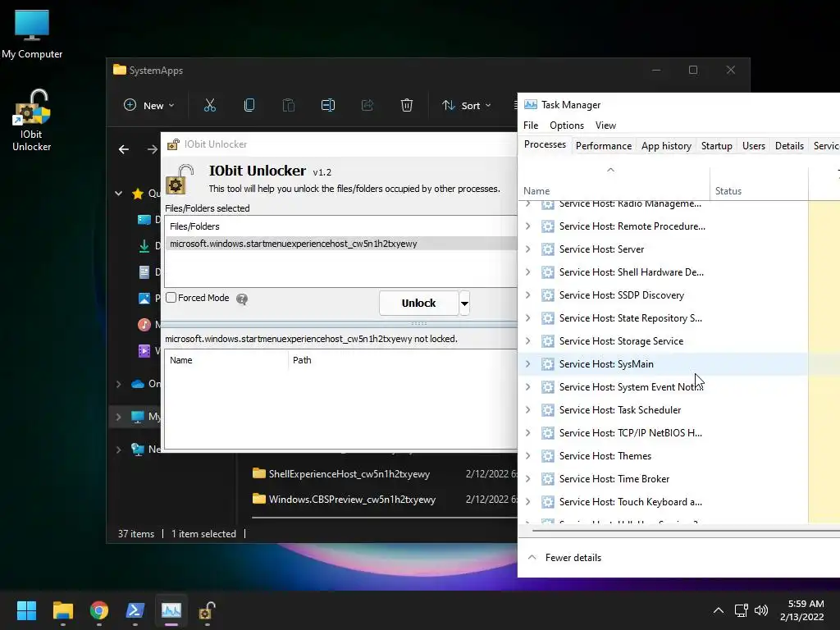Click the Forward arrow in SystemApps explorer

pos(153,149)
